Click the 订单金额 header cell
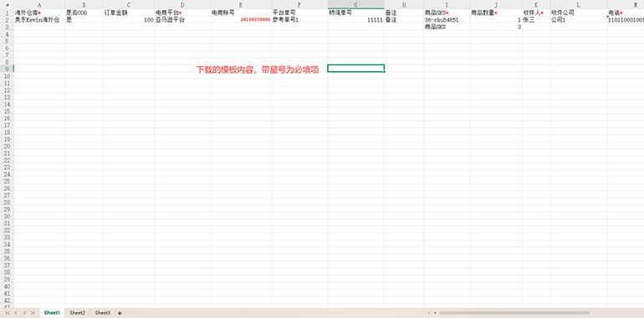This screenshot has width=644, height=318. 129,13
